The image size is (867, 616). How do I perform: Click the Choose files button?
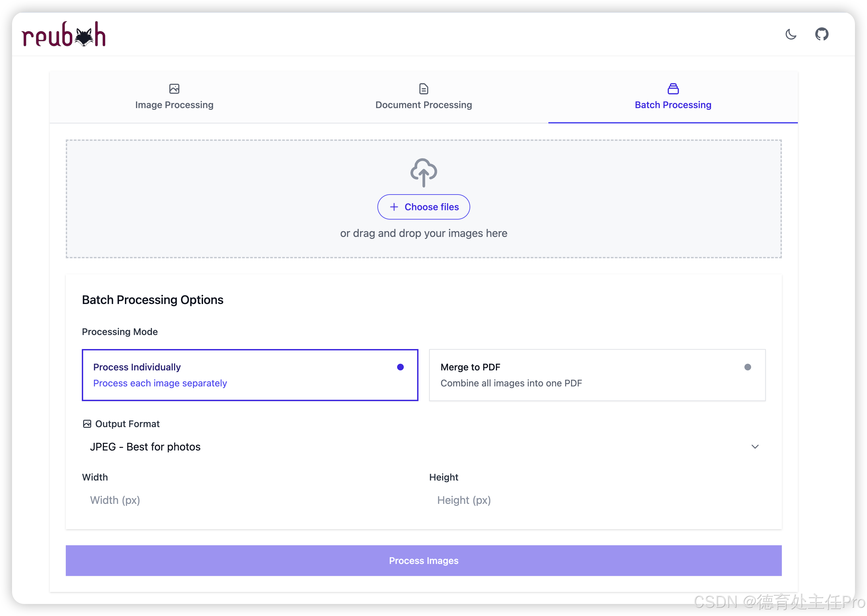(x=423, y=207)
